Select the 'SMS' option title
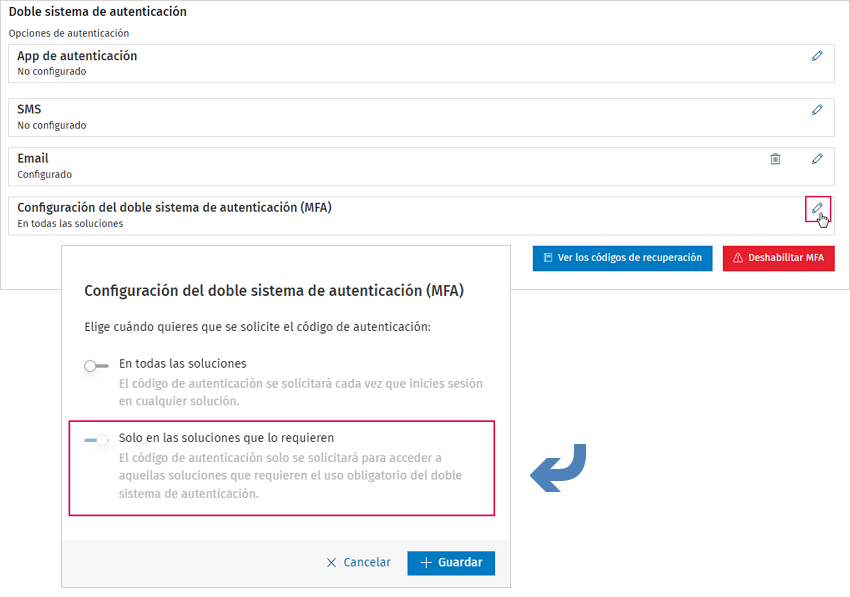The width and height of the screenshot is (850, 597). pos(29,110)
